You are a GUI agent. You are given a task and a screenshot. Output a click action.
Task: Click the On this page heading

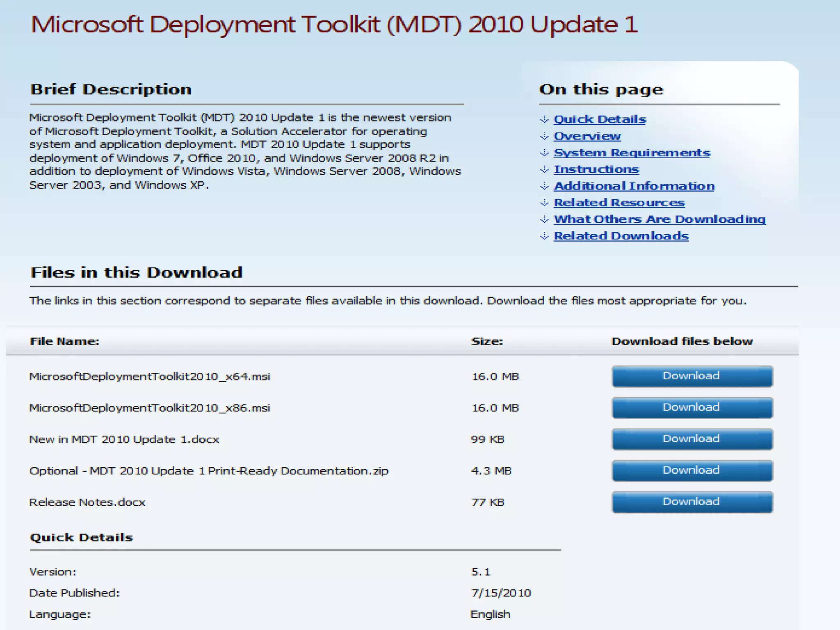(x=601, y=90)
